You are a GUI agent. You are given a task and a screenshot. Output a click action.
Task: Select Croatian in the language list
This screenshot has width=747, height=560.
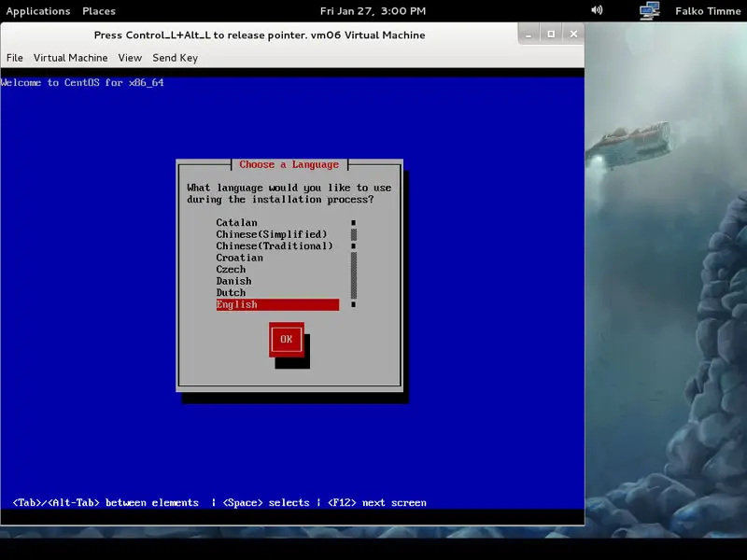277,258
